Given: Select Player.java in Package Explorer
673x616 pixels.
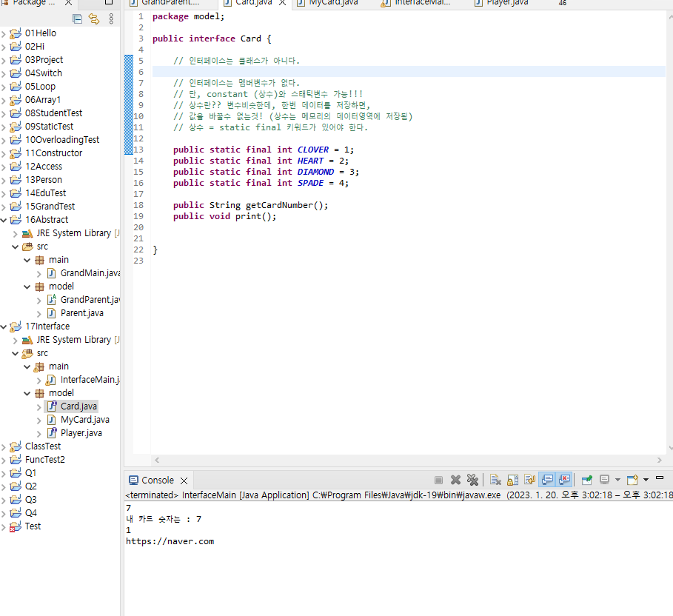Looking at the screenshot, I should click(x=81, y=432).
